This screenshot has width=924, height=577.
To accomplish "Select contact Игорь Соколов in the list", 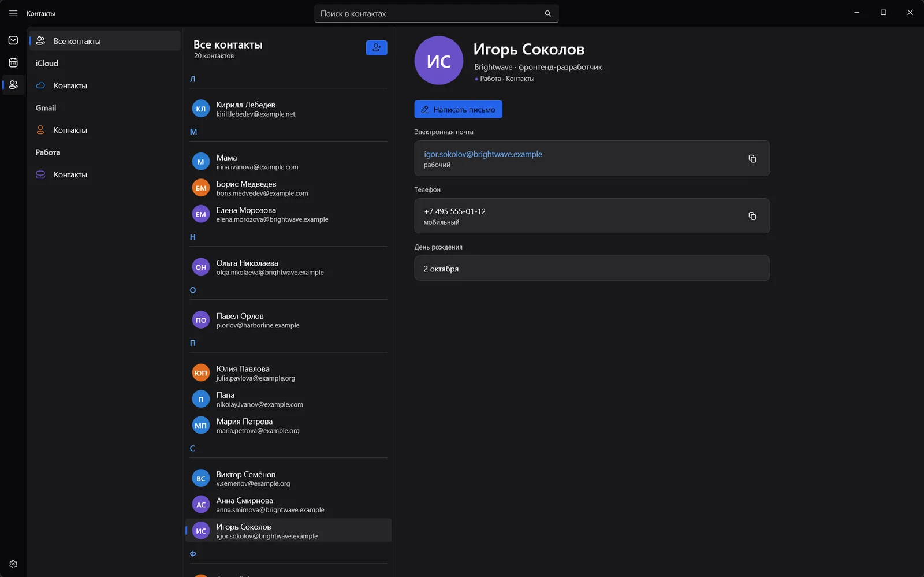I will tap(288, 531).
